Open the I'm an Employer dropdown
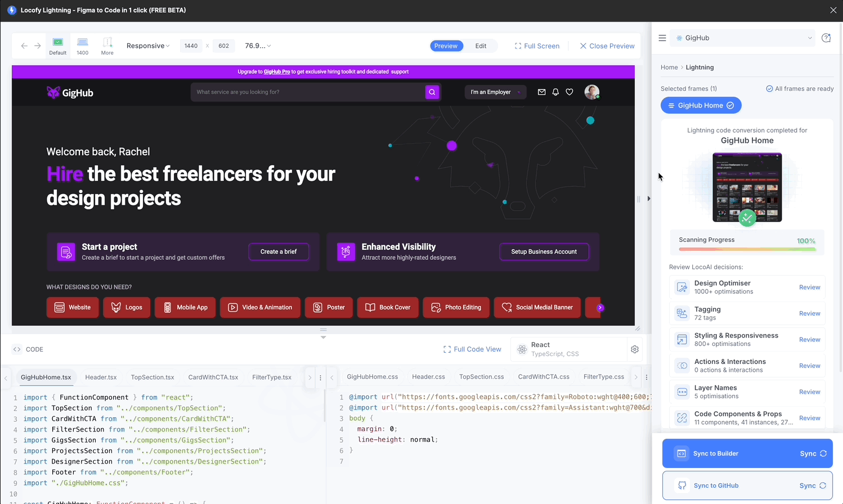Viewport: 843px width, 504px height. pos(495,92)
